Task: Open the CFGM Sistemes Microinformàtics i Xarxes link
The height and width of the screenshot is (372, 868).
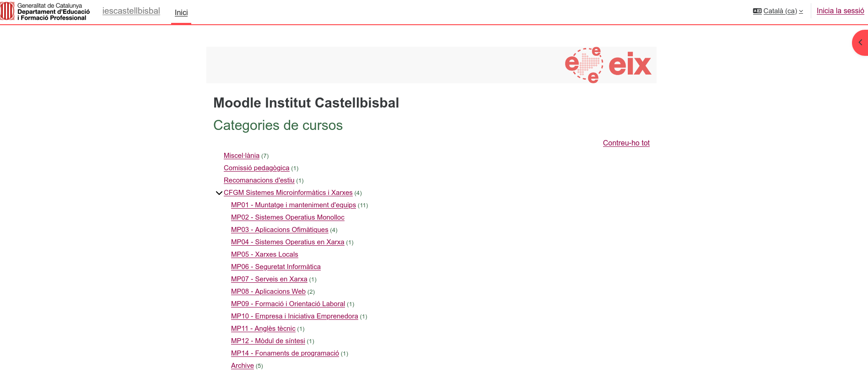Action: [288, 193]
